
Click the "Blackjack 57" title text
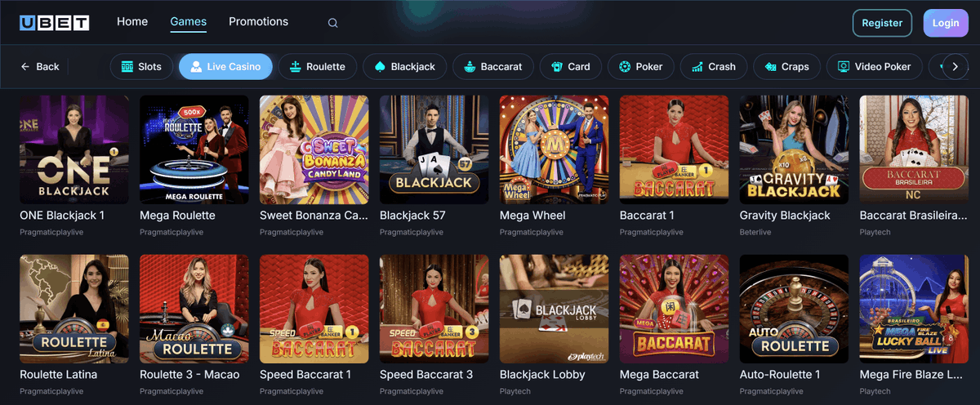click(414, 216)
